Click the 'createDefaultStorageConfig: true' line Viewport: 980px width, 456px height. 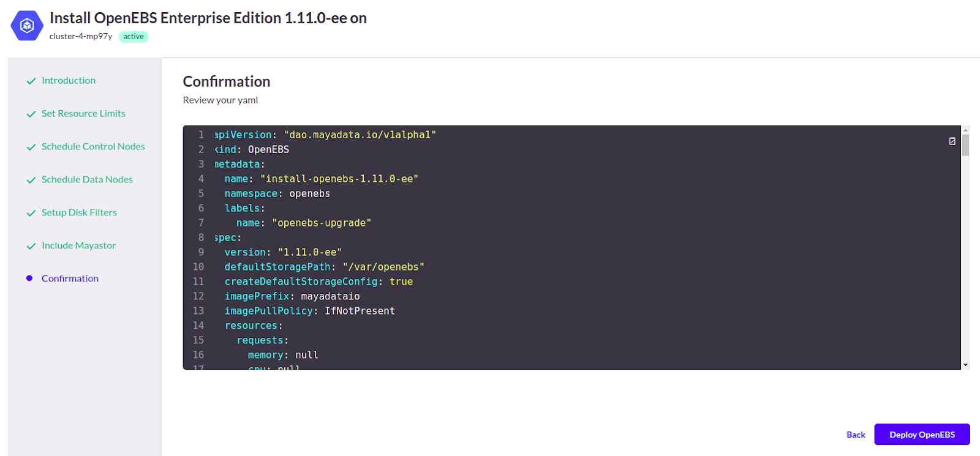(318, 282)
